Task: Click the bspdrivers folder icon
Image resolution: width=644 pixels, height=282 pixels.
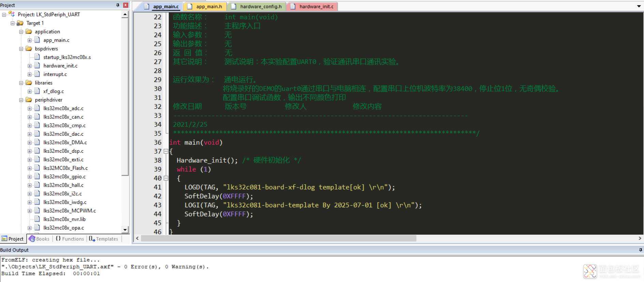Action: coord(29,48)
